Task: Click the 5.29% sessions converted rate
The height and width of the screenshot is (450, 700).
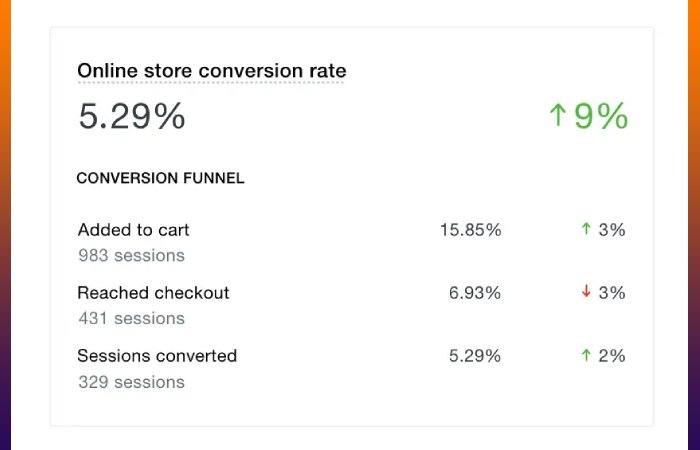Action: click(x=475, y=356)
